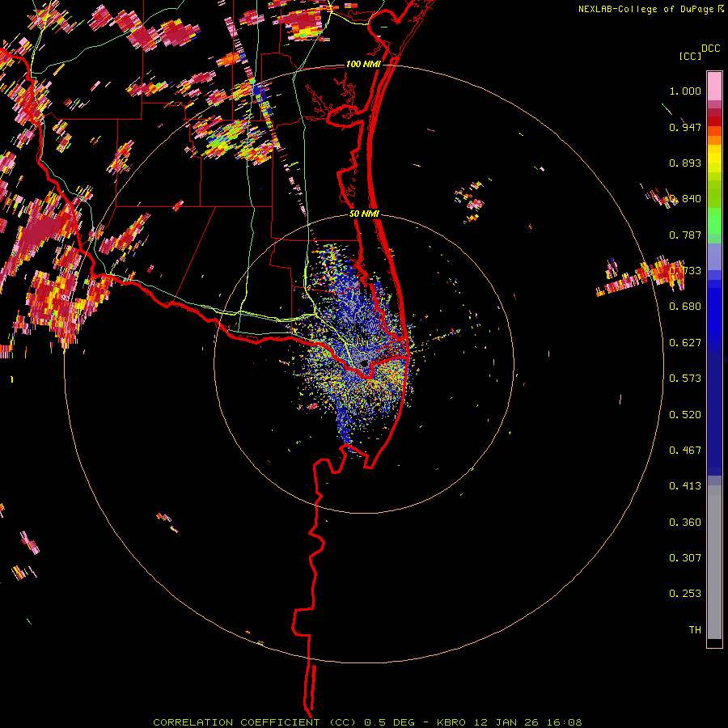The image size is (728, 728).
Task: Select the 0.253 scale value
Action: point(685,594)
